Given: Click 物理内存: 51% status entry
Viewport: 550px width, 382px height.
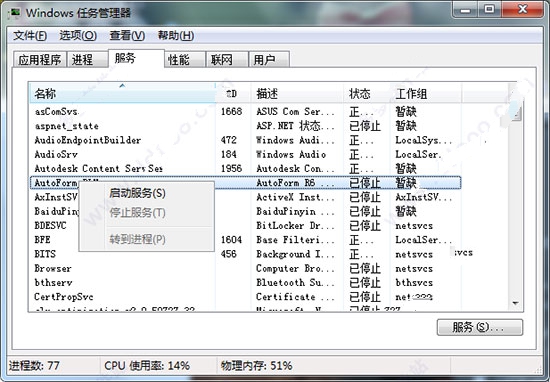Looking at the screenshot, I should pos(256,366).
